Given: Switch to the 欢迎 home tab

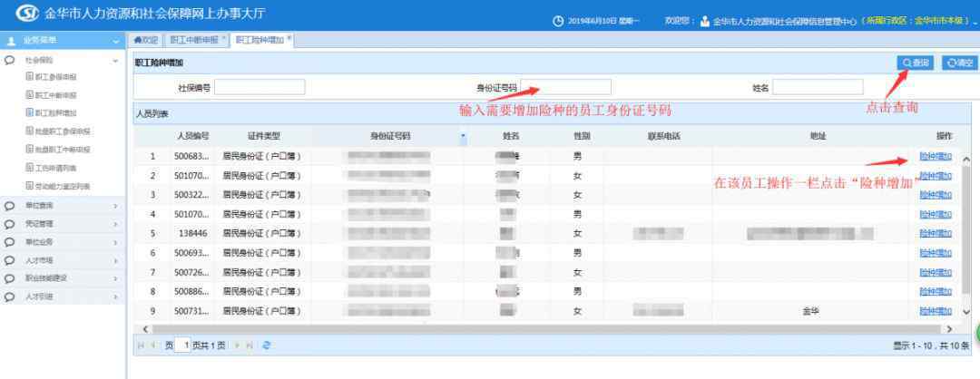Looking at the screenshot, I should [146, 40].
